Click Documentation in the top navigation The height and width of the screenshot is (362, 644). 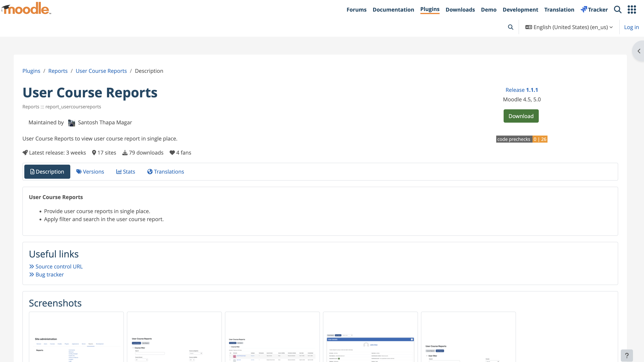393,10
